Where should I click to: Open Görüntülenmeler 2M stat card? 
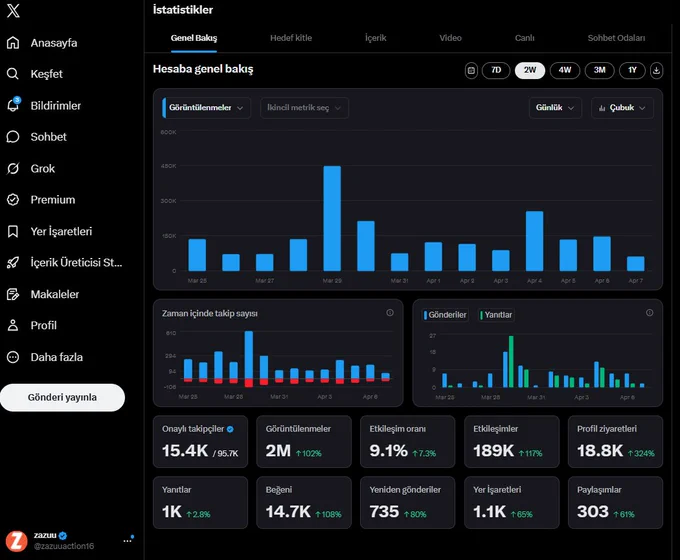(304, 442)
